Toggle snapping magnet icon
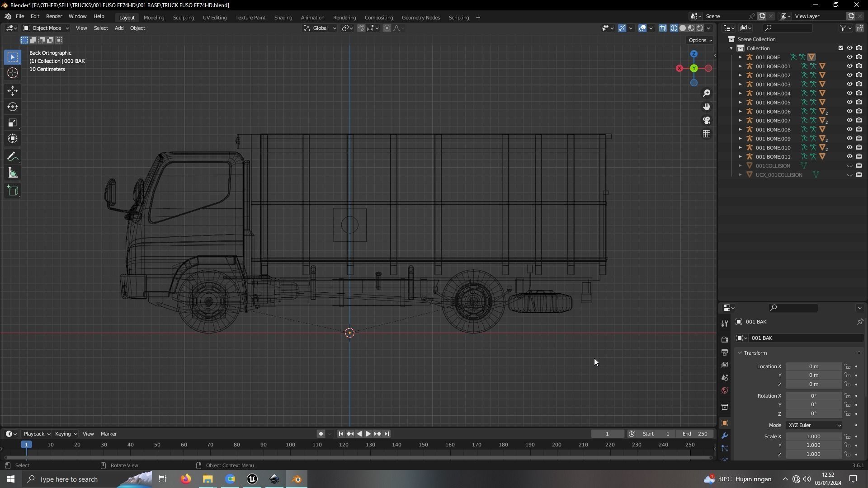This screenshot has width=868, height=488. click(x=361, y=28)
